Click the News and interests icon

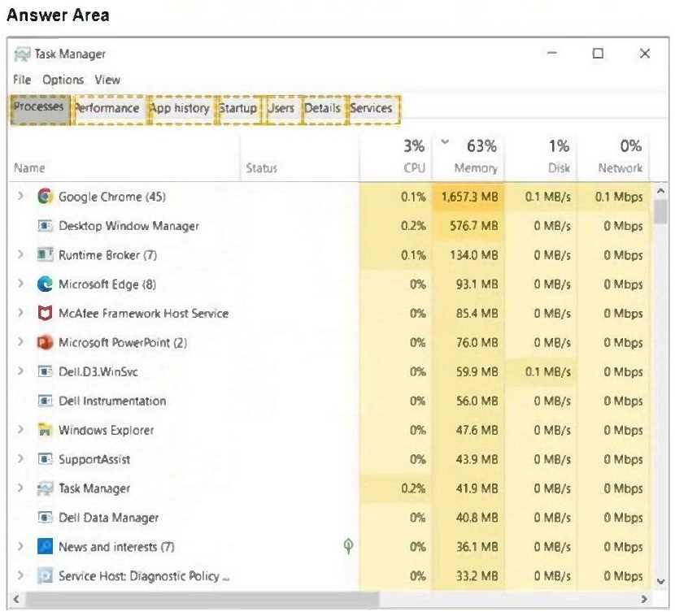pyautogui.click(x=46, y=547)
